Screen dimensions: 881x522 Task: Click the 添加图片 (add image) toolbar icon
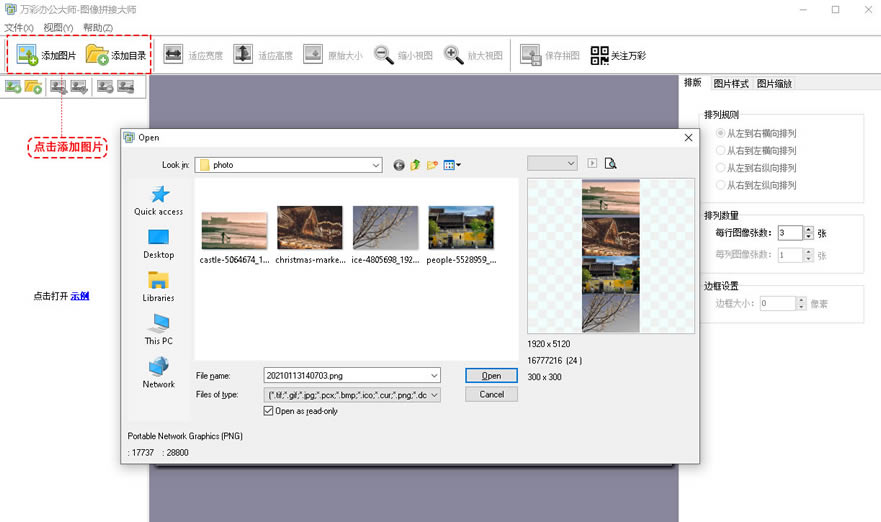pos(28,55)
